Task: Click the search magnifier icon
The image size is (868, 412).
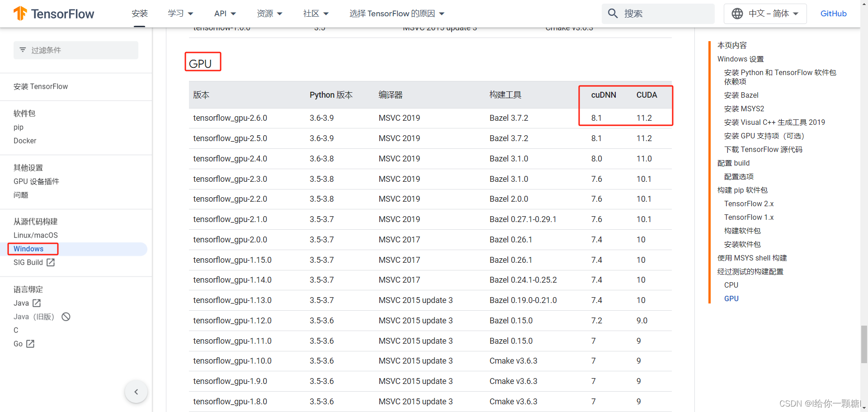Action: (x=613, y=14)
